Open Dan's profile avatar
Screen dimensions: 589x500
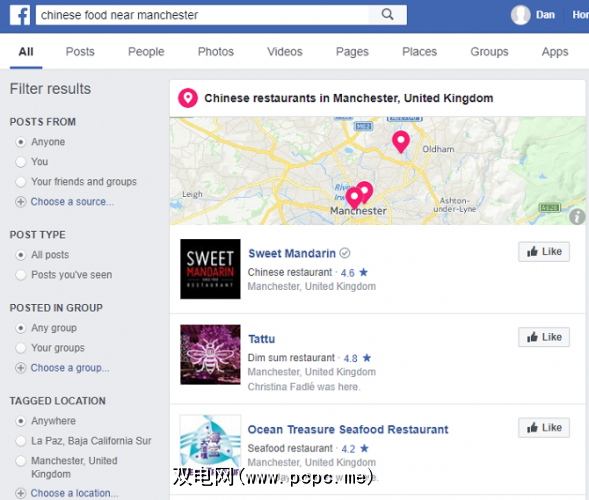coord(521,15)
